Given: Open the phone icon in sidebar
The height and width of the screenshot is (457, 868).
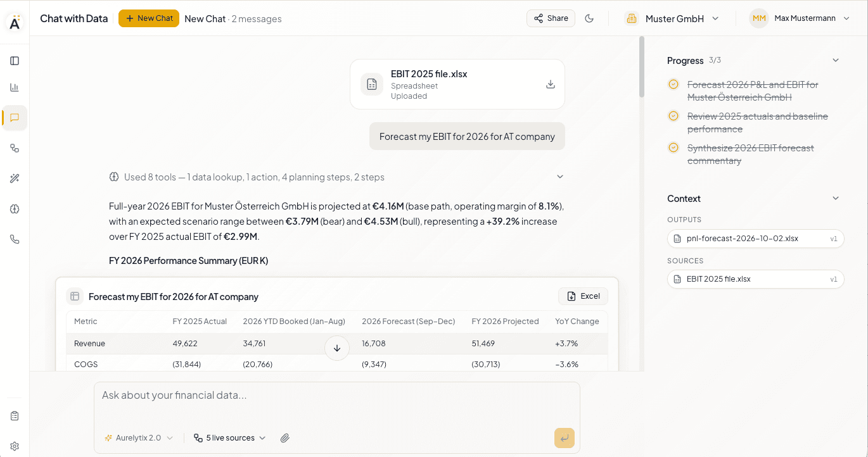Looking at the screenshot, I should pos(15,239).
